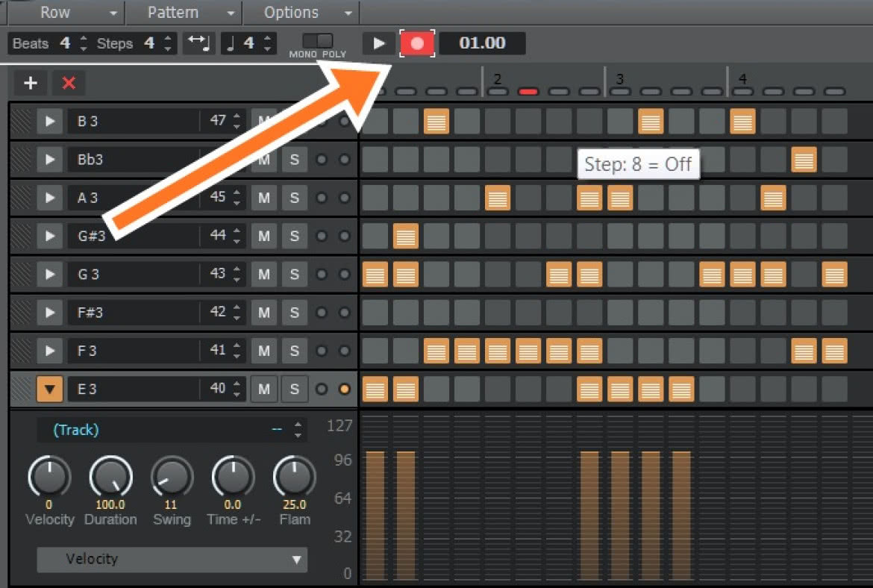Click the 01.00 position display

coord(482,43)
